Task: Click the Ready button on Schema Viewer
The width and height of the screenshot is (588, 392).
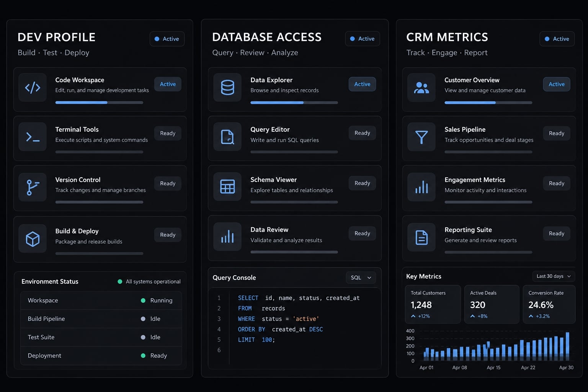Action: [x=362, y=183]
